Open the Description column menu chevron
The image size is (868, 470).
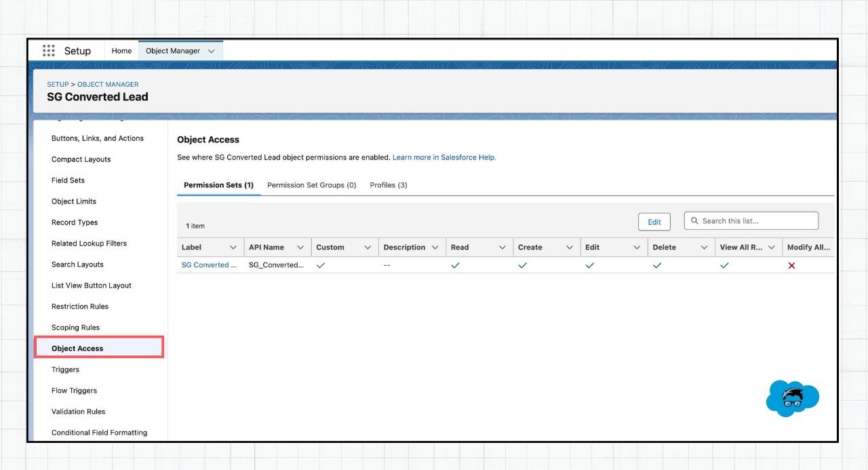click(435, 248)
